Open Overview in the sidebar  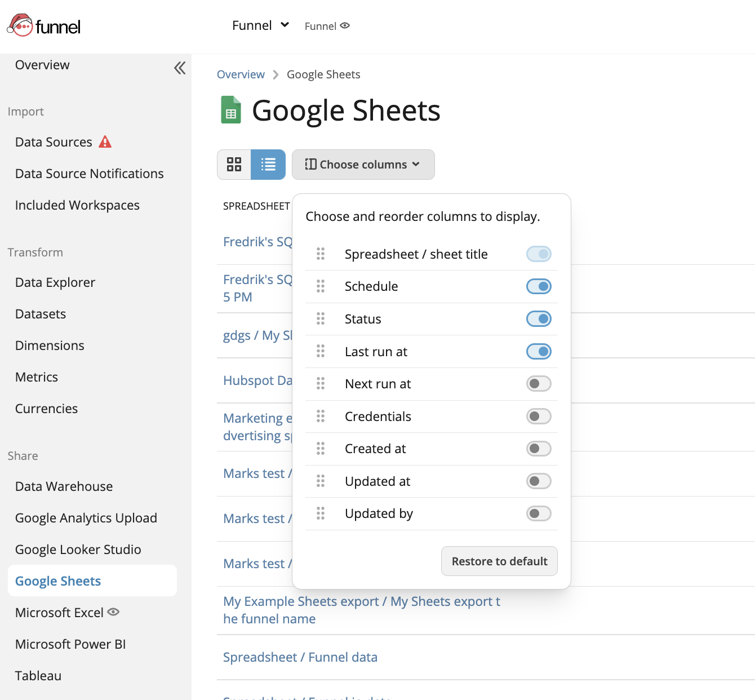tap(42, 65)
